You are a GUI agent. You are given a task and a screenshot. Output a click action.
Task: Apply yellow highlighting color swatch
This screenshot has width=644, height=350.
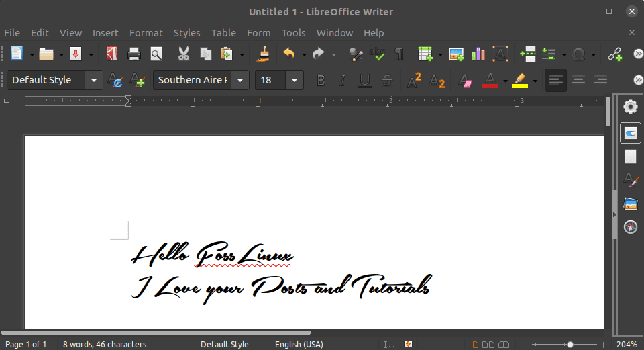tap(520, 80)
